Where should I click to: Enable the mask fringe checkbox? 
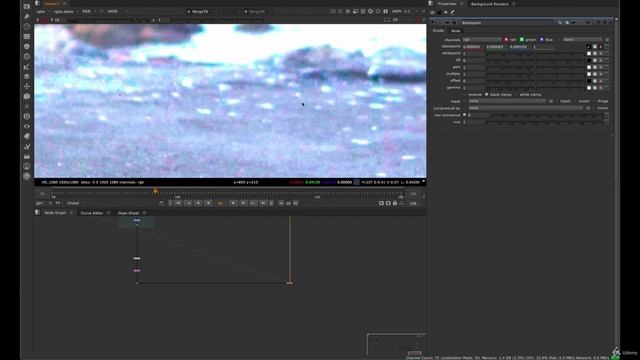[594, 101]
